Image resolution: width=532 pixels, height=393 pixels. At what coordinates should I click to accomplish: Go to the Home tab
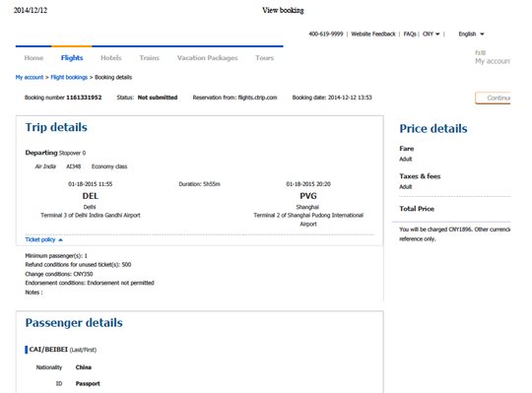(x=33, y=58)
